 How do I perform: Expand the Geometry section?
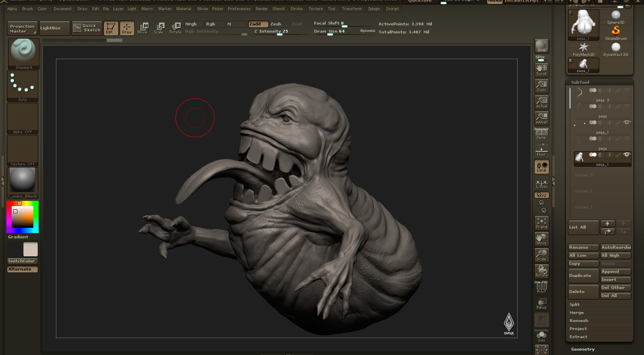[x=583, y=349]
